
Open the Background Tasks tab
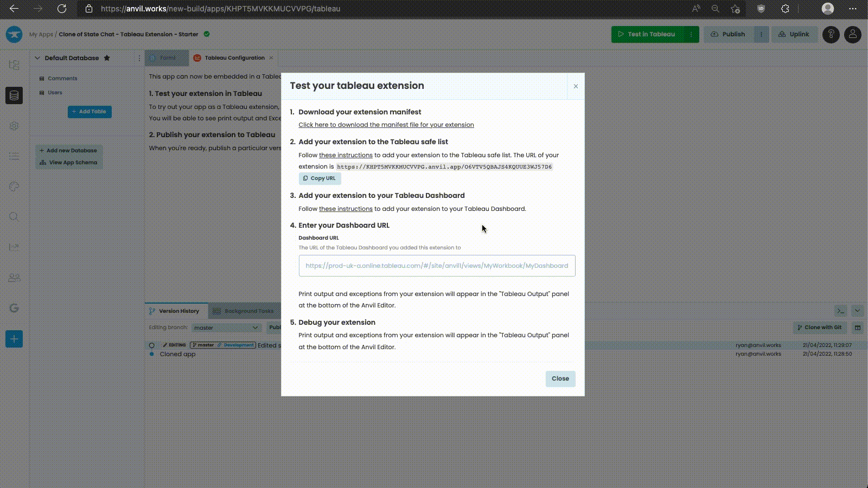point(244,311)
